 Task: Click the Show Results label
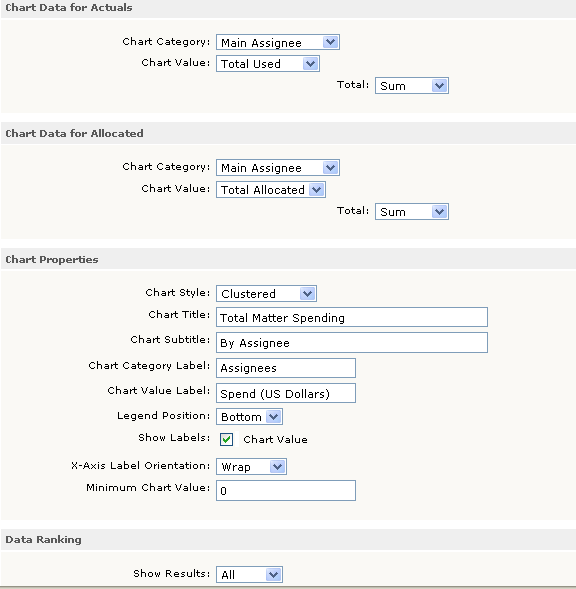coord(171,574)
